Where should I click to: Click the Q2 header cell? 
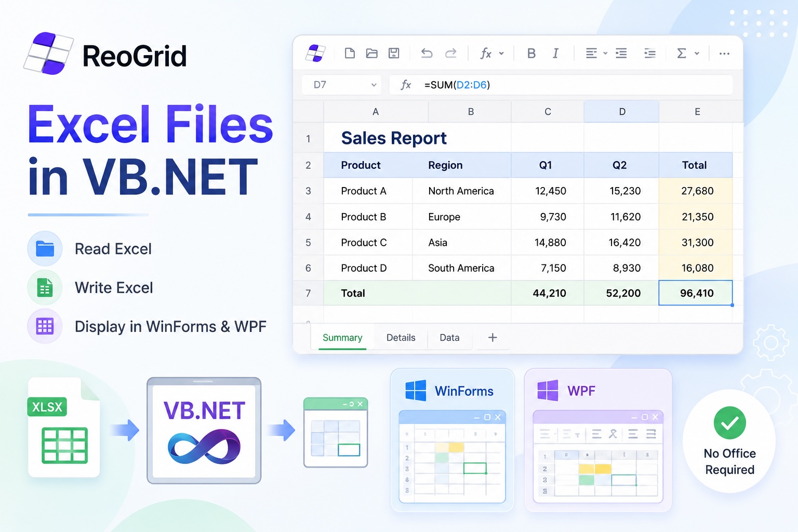[x=621, y=165]
